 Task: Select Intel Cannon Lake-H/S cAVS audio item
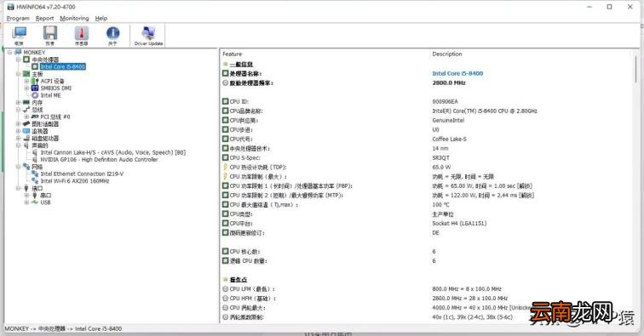(x=113, y=152)
